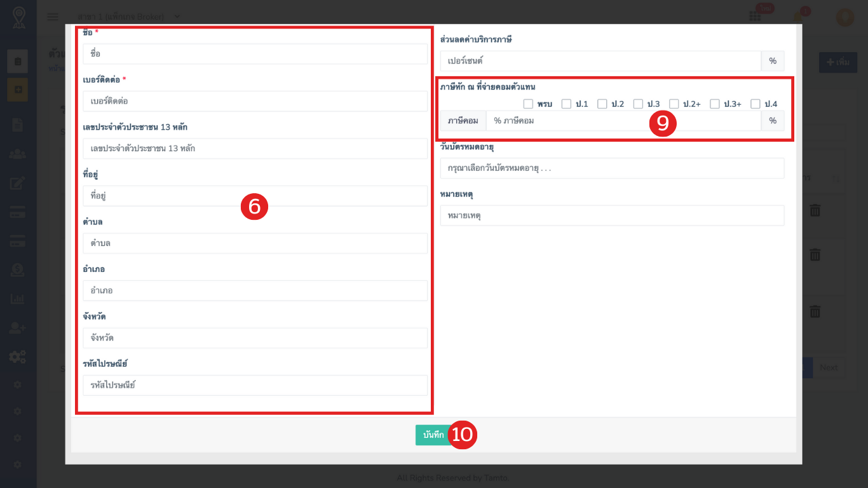Tick the ป.3+ checkbox
The height and width of the screenshot is (488, 868).
point(715,104)
